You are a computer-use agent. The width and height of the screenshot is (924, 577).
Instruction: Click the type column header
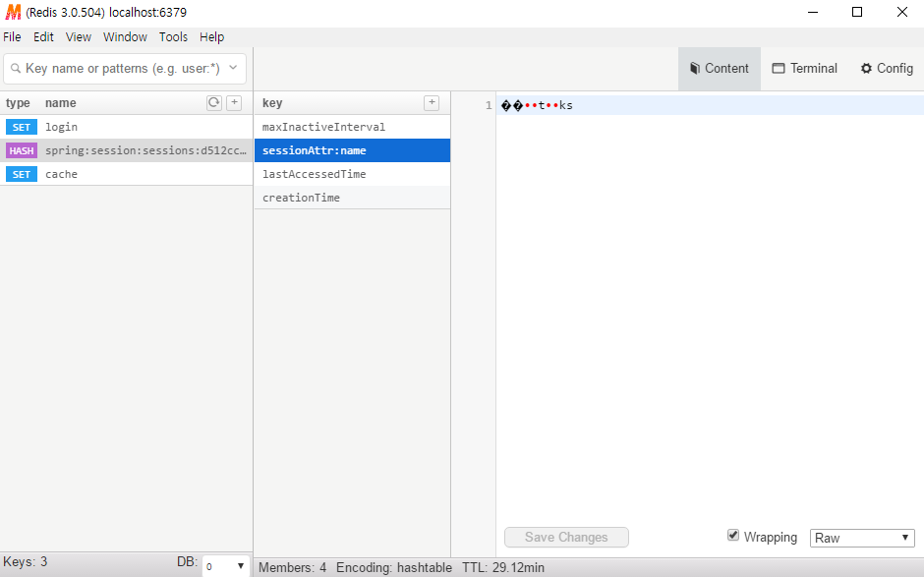coord(18,103)
